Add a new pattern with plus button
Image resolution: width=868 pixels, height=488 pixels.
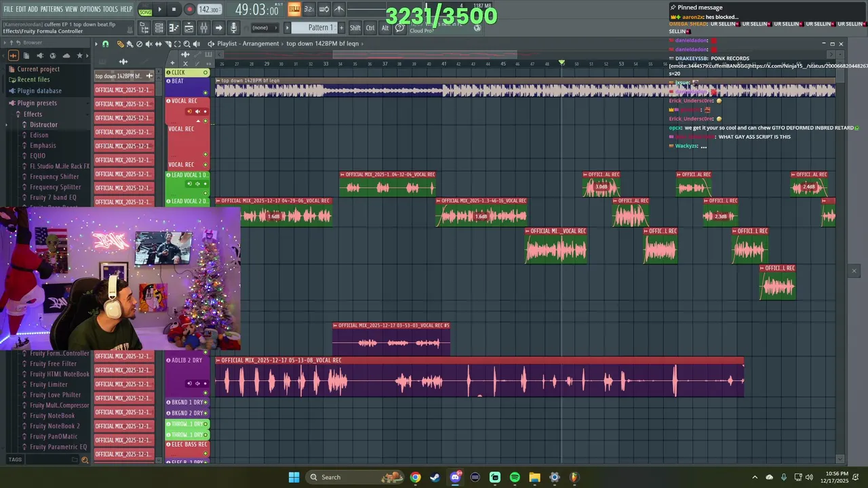pyautogui.click(x=342, y=28)
